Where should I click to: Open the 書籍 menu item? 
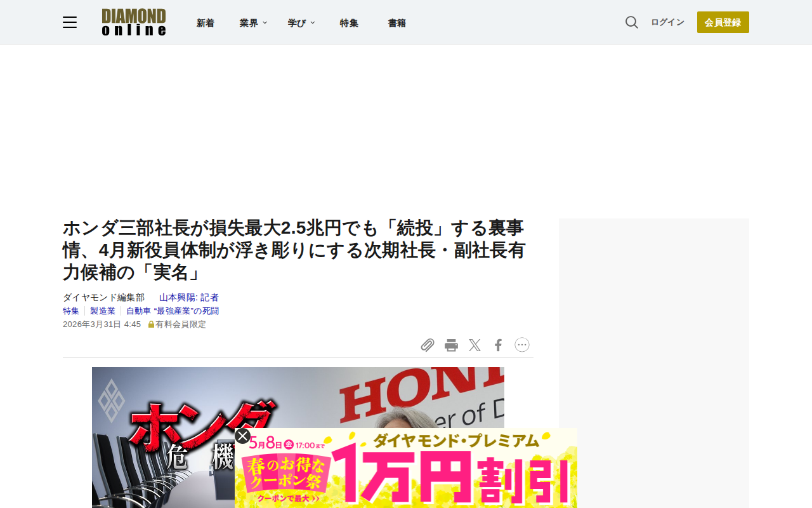pyautogui.click(x=397, y=23)
